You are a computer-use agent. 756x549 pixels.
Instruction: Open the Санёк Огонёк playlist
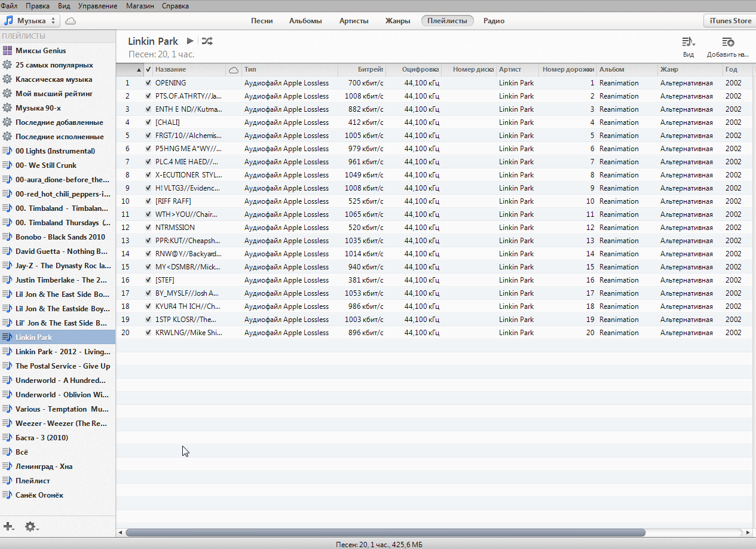57,495
